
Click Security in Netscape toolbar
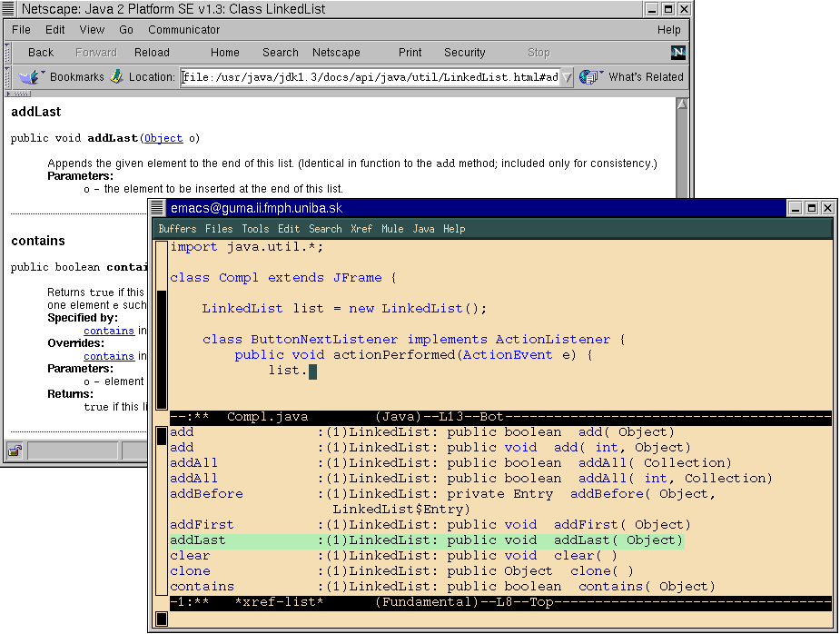coord(464,53)
